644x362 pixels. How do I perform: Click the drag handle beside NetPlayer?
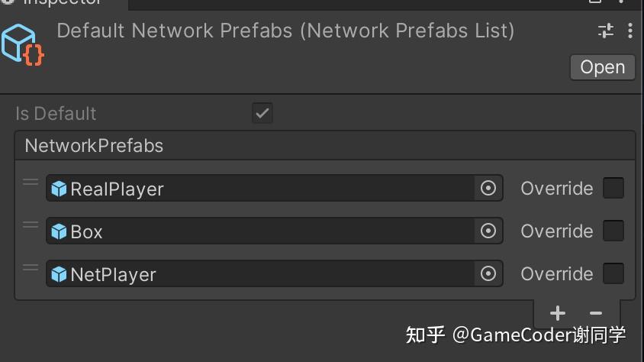click(x=31, y=267)
